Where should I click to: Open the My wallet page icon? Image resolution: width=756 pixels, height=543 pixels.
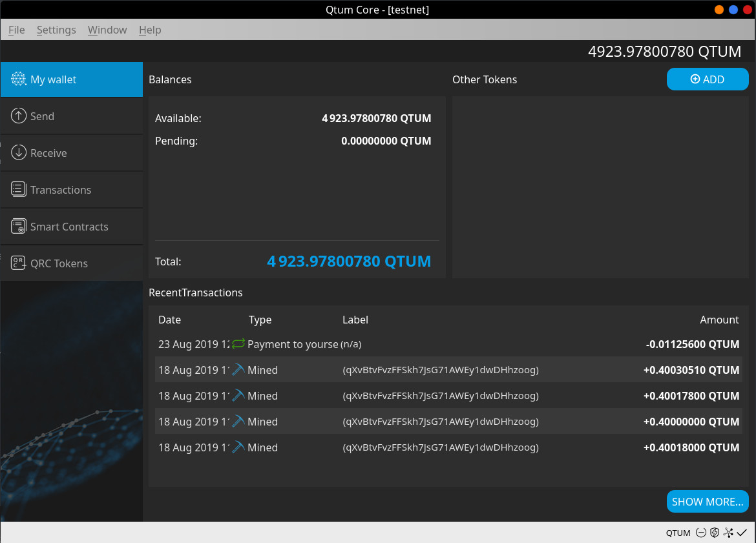(x=18, y=79)
